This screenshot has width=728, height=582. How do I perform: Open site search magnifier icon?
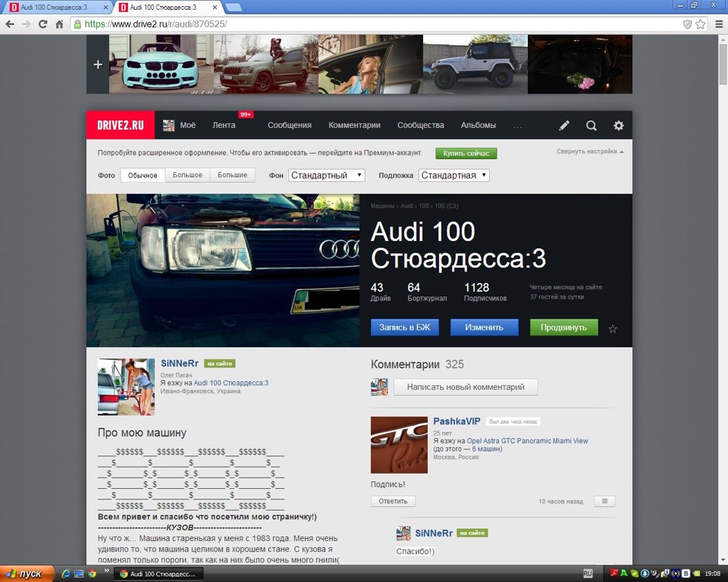coord(591,125)
